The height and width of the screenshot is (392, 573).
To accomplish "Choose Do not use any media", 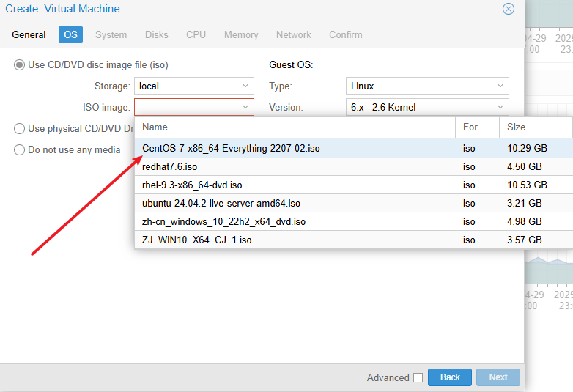I will [19, 150].
